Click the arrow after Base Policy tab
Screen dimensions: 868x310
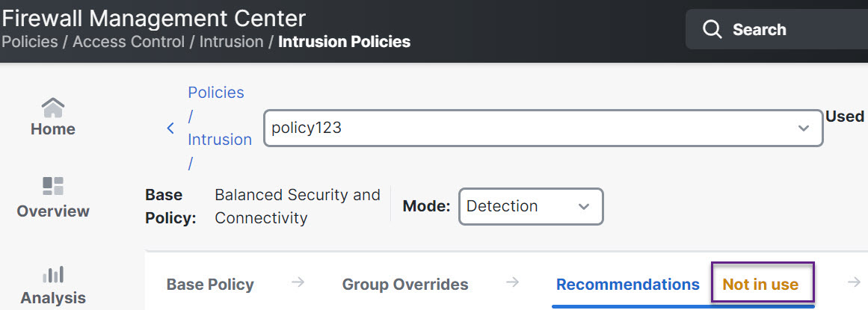click(298, 282)
